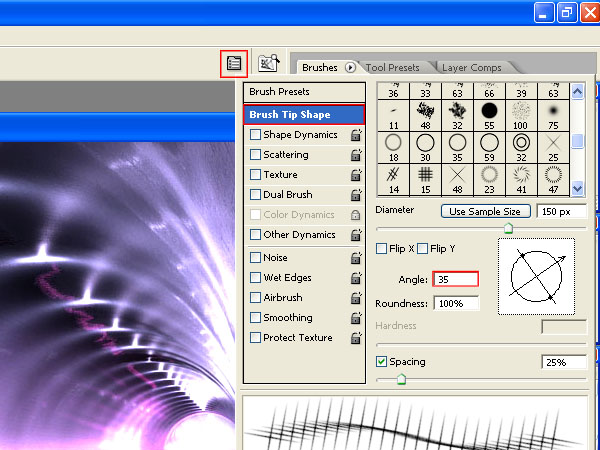Select the 23 starburst ring brush
Screen dimensions: 600x450
click(489, 180)
